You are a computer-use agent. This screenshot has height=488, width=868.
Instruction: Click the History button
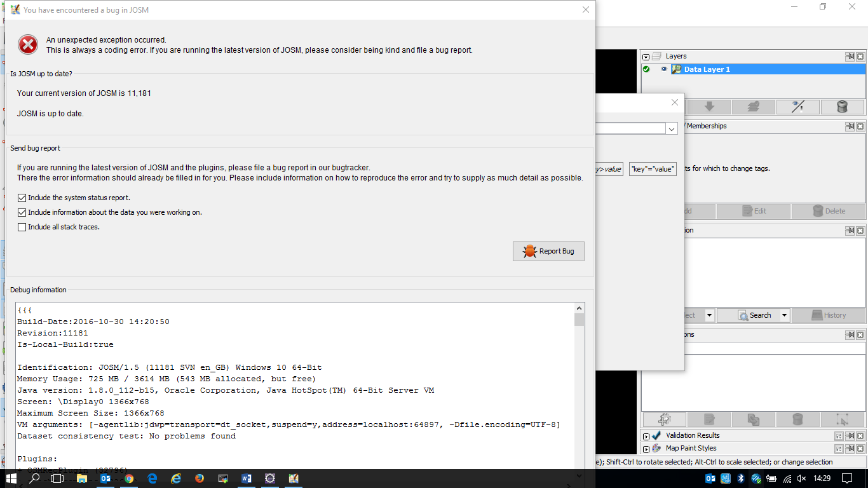(x=828, y=315)
